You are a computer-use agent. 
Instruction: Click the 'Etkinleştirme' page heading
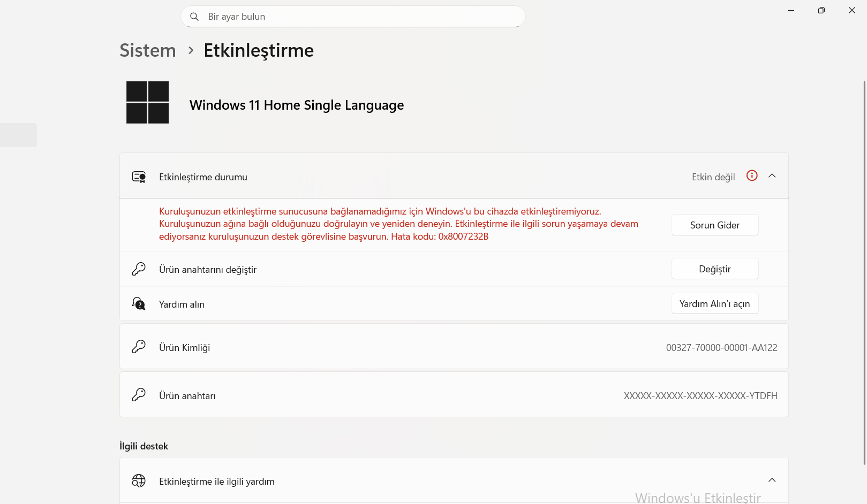[259, 50]
